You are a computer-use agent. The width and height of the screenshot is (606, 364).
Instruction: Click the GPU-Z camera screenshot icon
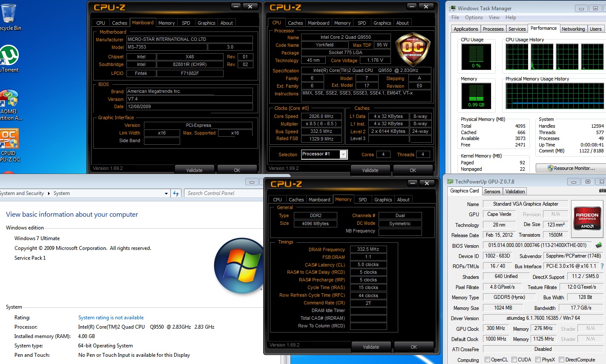pyautogui.click(x=602, y=191)
